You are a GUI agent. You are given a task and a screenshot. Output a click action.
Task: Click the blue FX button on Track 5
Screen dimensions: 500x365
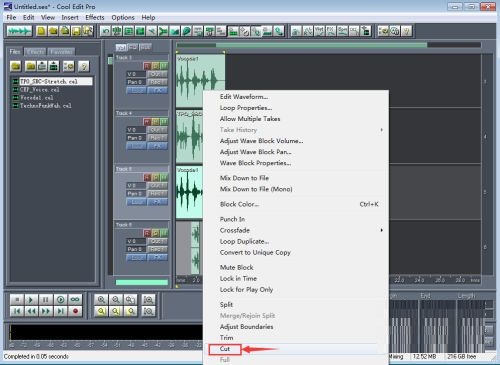157,202
